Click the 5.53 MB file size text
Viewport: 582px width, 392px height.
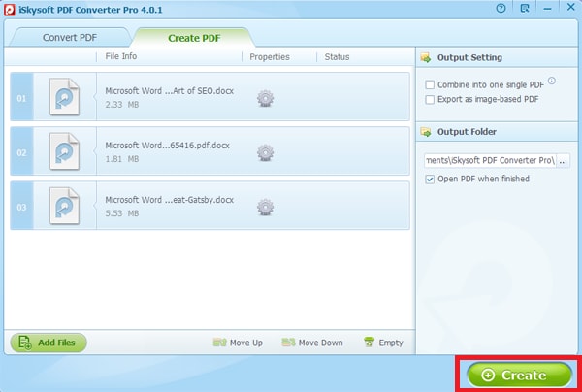122,213
